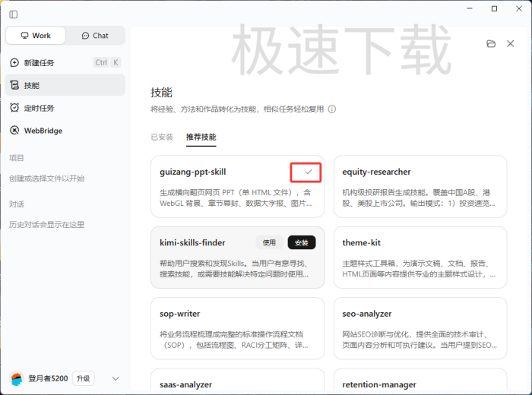Open the skills folder icon

click(491, 44)
